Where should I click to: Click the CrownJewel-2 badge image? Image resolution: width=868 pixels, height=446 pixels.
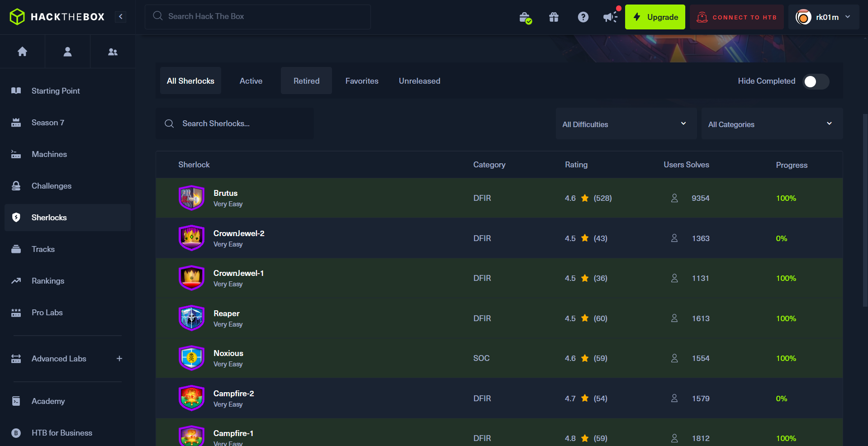pyautogui.click(x=191, y=238)
